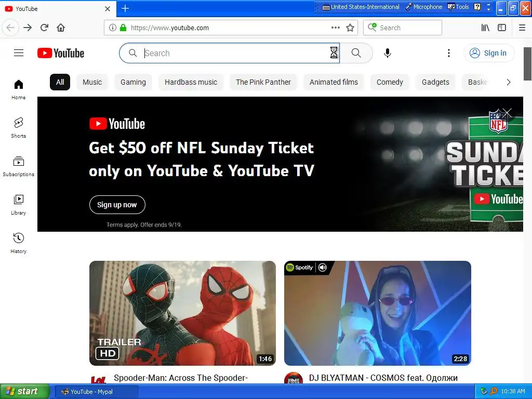Click the language bar help icon
Image resolution: width=532 pixels, height=399 pixels.
tap(477, 7)
